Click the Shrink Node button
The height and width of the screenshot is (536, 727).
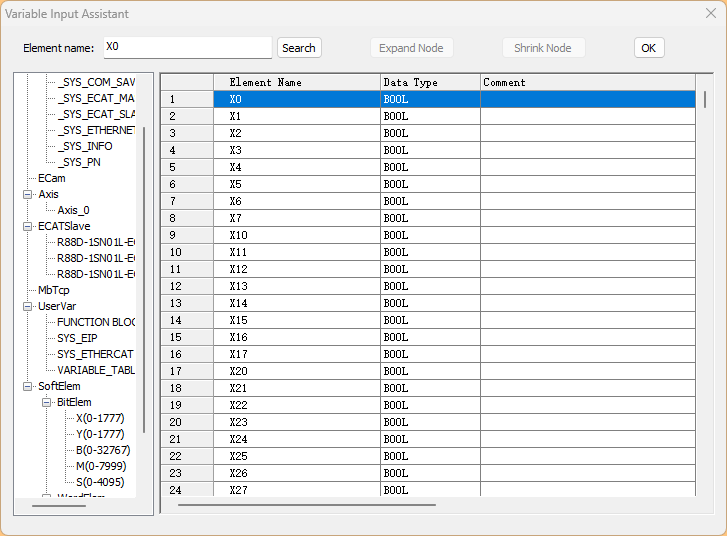click(x=543, y=48)
